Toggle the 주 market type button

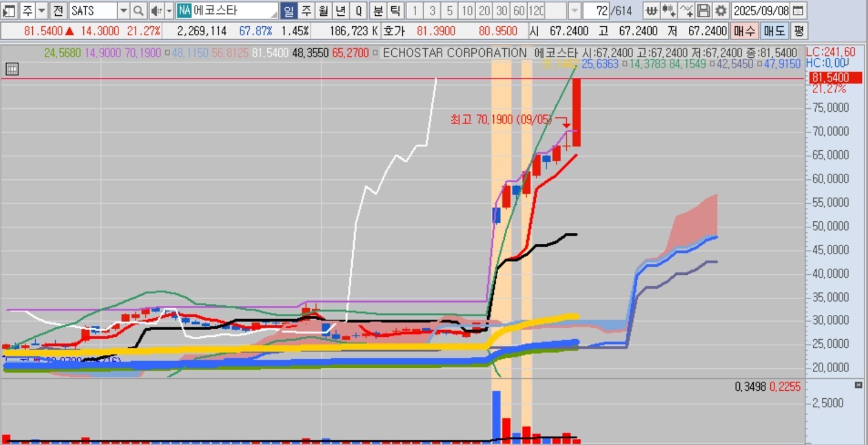tap(27, 10)
